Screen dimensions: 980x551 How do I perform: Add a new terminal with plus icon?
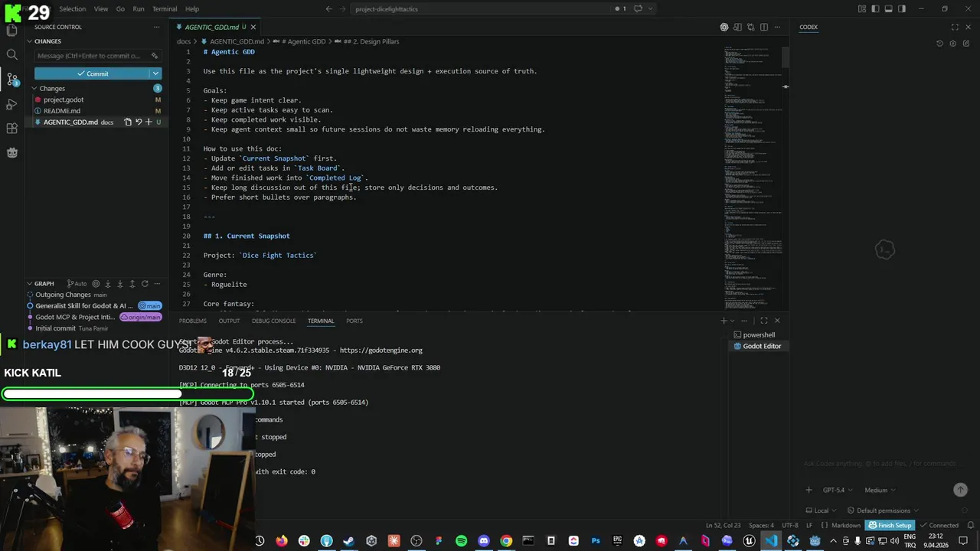(x=724, y=321)
